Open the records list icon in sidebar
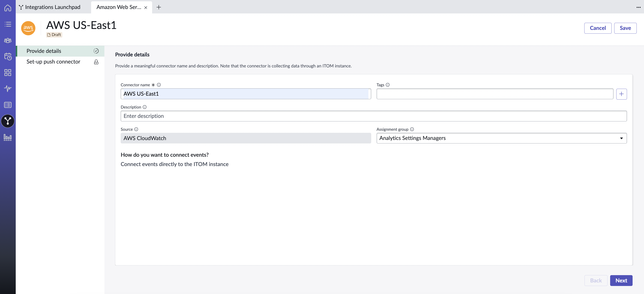This screenshot has width=644, height=294. coord(8,105)
